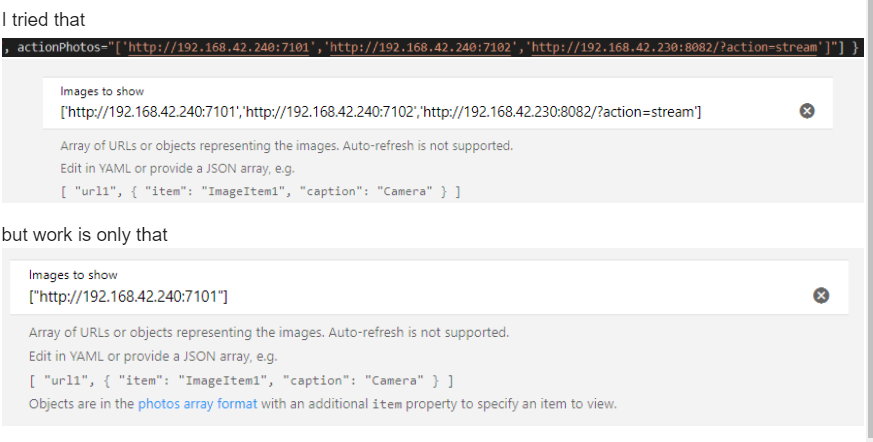Click the second "Array of URLs or objects" hint
The width and height of the screenshot is (873, 442).
(x=269, y=332)
